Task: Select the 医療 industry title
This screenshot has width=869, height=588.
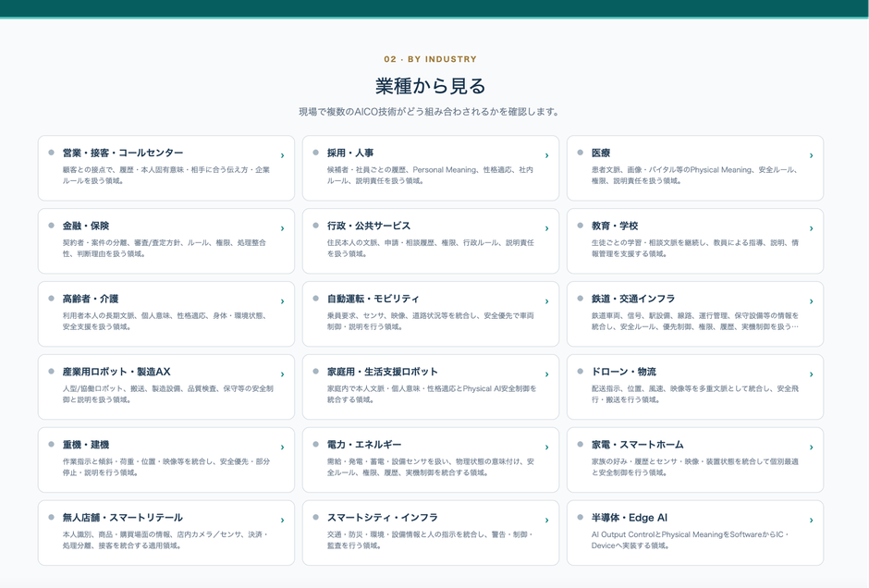Action: [601, 153]
